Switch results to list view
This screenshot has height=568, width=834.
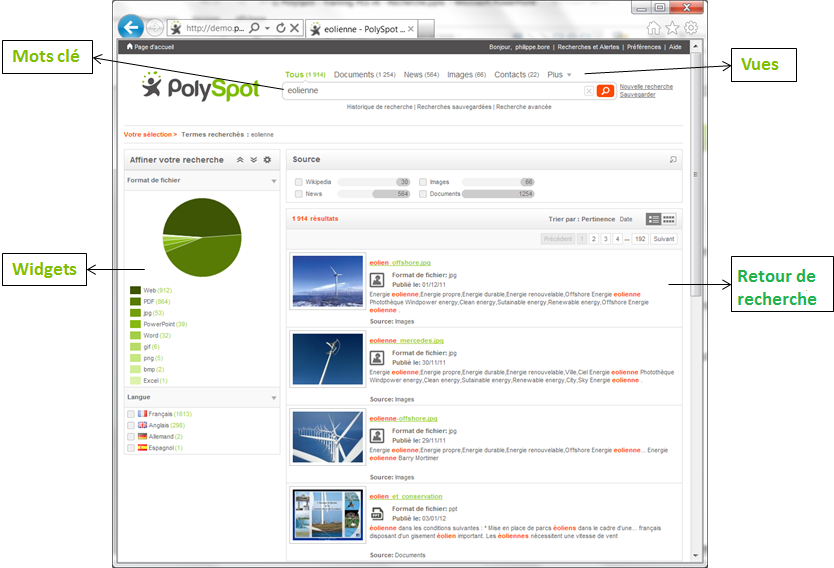point(654,219)
